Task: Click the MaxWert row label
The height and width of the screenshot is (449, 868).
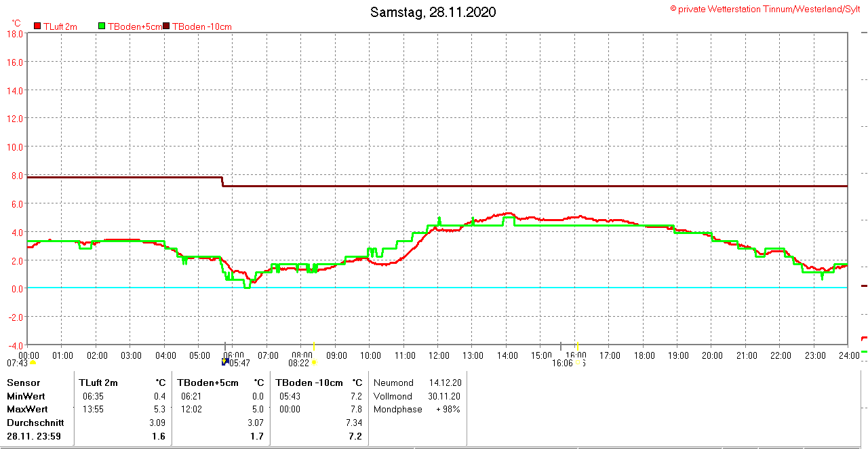Action: tap(26, 409)
